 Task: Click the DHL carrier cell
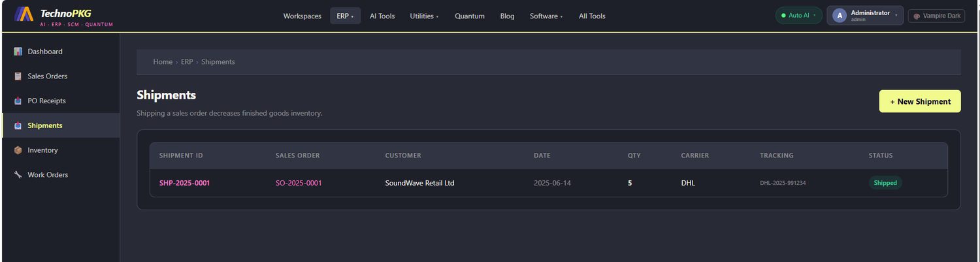pyautogui.click(x=688, y=183)
